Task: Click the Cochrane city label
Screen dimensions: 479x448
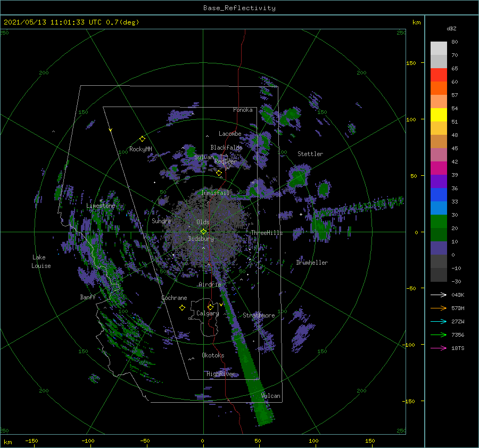Action: coord(174,298)
